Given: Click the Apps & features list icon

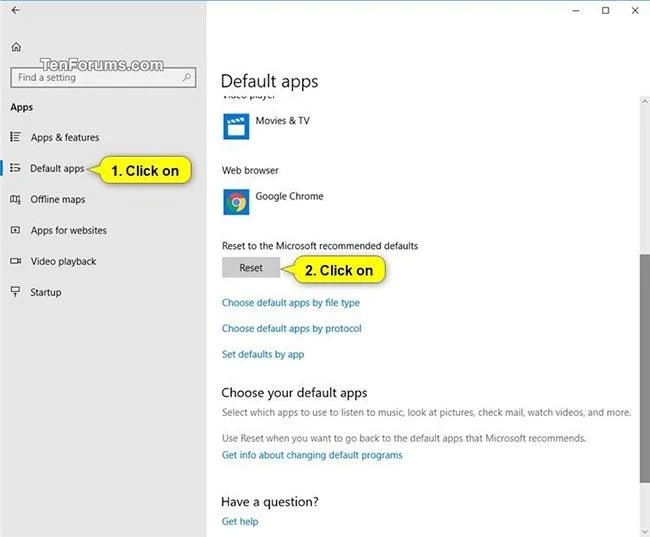Looking at the screenshot, I should click(x=15, y=136).
